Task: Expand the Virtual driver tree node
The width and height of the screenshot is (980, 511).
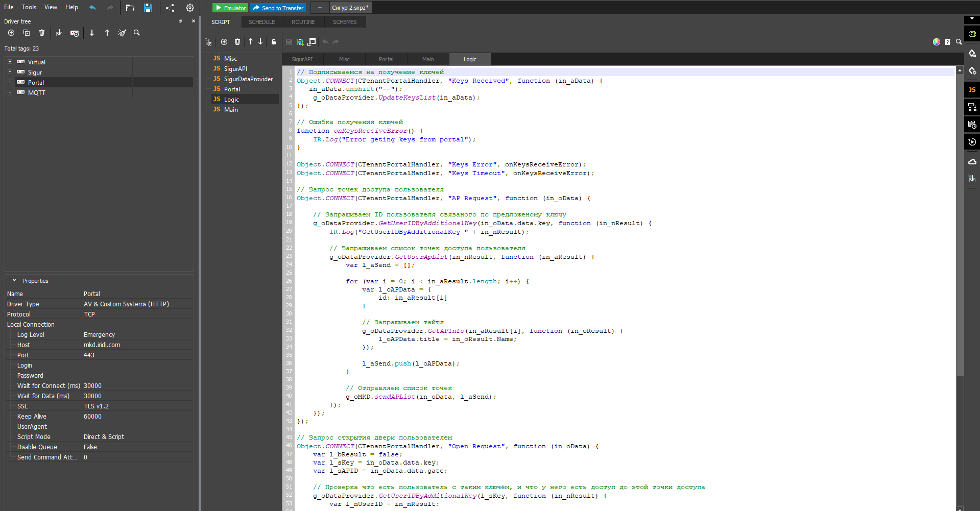Action: click(x=10, y=62)
